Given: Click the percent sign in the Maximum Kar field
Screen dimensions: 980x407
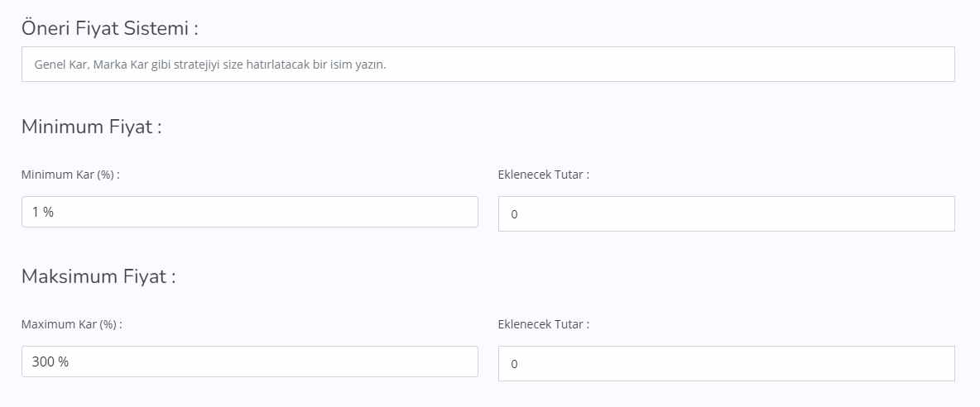Looking at the screenshot, I should pyautogui.click(x=63, y=362).
